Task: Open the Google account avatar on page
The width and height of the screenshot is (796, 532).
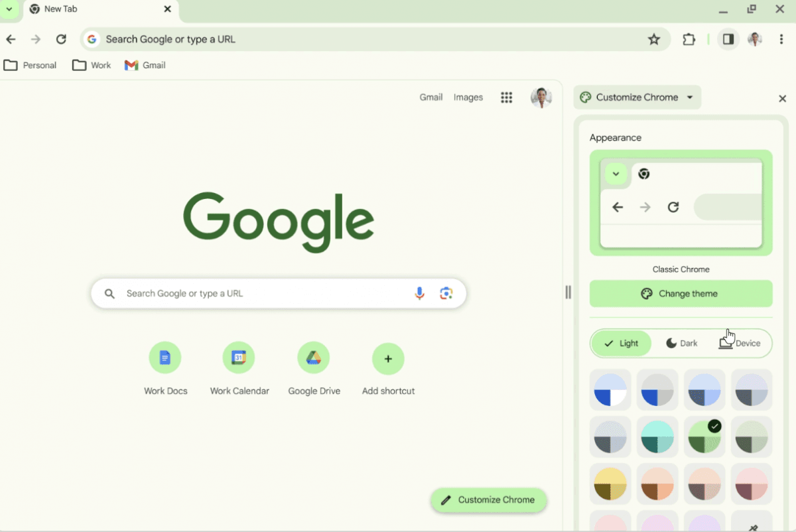Action: point(541,98)
